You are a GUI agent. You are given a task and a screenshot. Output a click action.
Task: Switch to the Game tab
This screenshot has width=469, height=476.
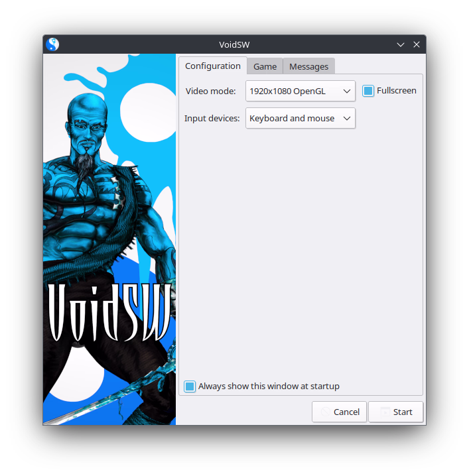click(x=265, y=66)
